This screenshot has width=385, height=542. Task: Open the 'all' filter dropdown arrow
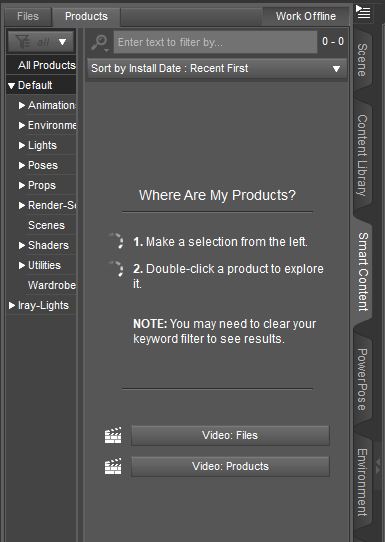click(63, 42)
